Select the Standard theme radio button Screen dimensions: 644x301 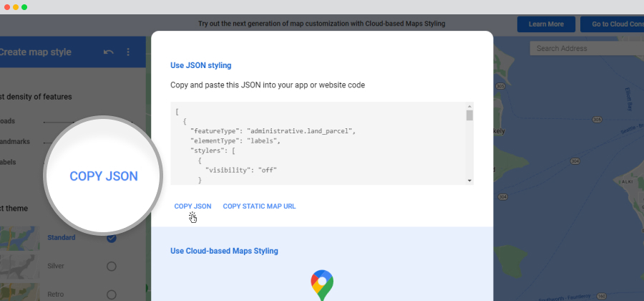112,238
